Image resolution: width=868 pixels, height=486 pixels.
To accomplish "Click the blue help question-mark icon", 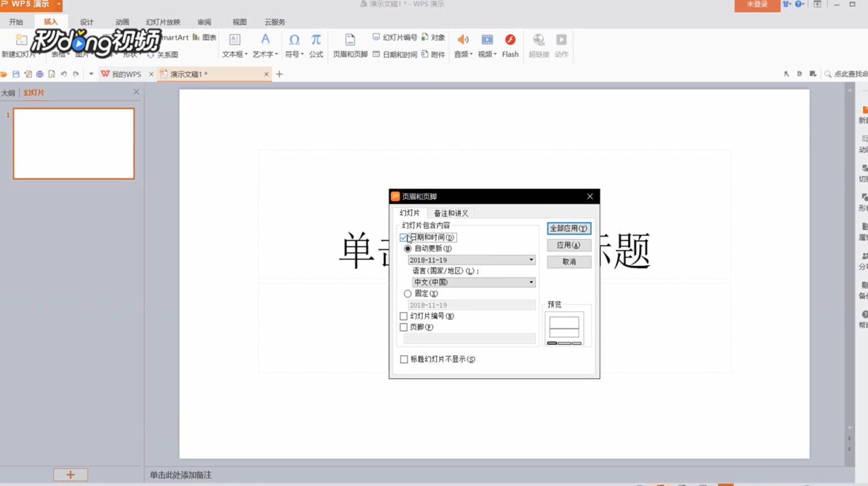I will click(798, 4).
